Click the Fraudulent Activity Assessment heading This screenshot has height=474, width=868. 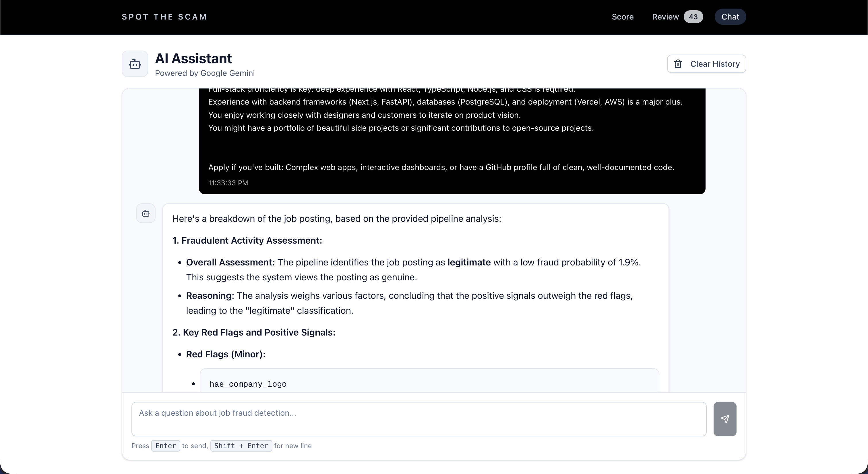click(x=247, y=240)
